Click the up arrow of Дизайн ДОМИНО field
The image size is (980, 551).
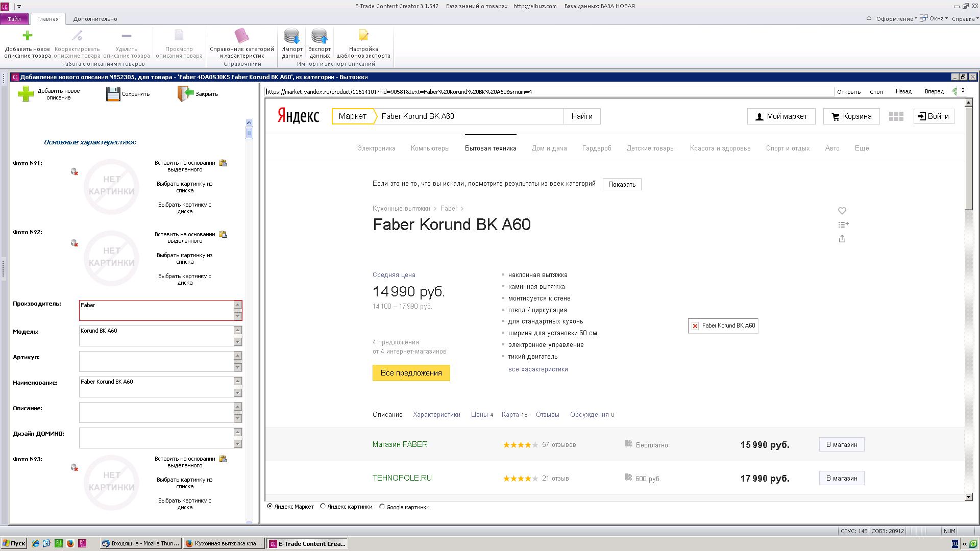point(238,432)
